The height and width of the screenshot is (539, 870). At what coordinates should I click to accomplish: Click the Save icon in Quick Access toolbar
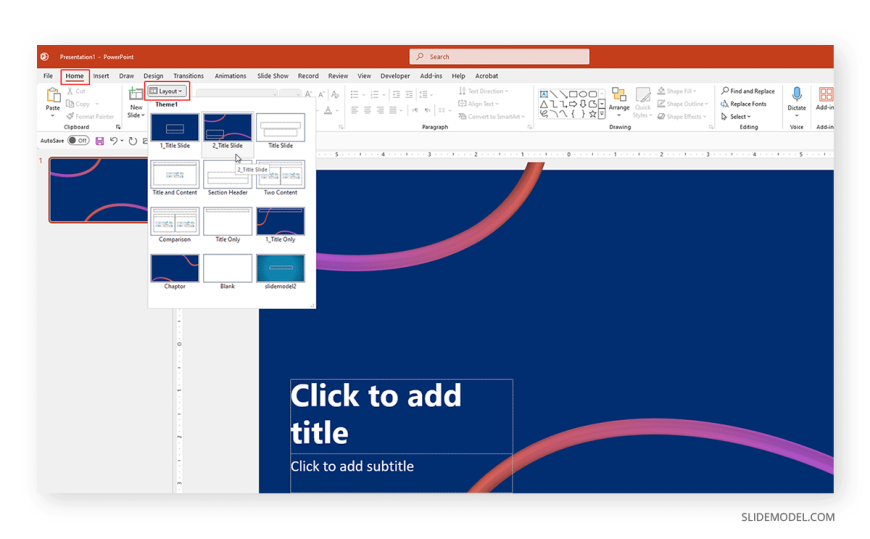(100, 141)
